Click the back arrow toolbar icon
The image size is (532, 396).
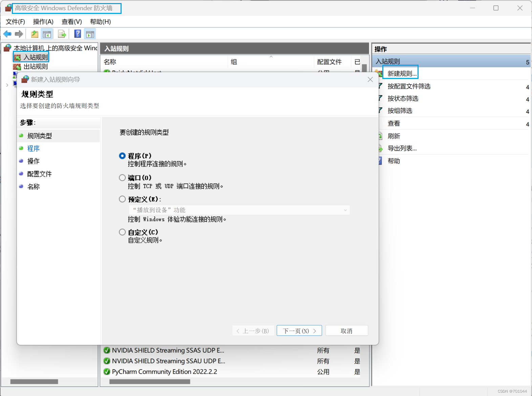pos(7,34)
